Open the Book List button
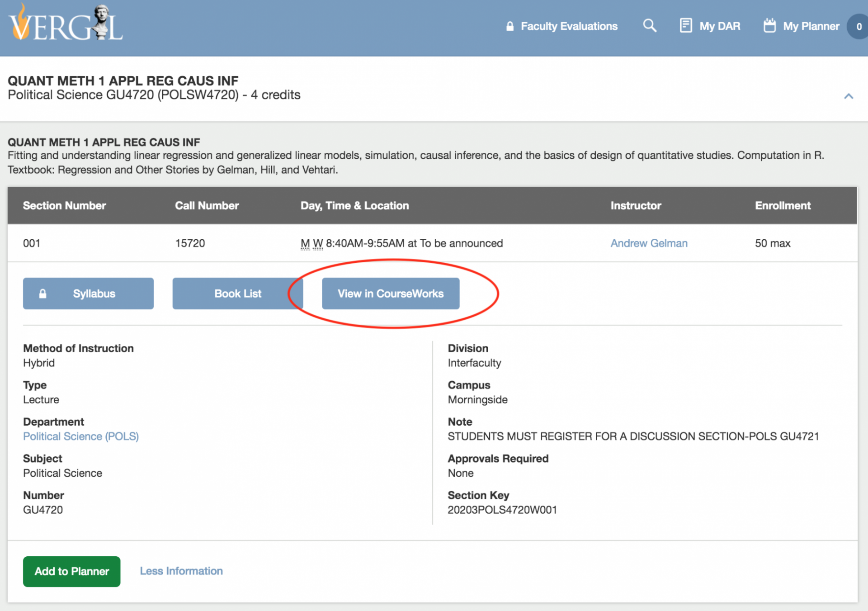Image resolution: width=868 pixels, height=611 pixels. (x=237, y=294)
